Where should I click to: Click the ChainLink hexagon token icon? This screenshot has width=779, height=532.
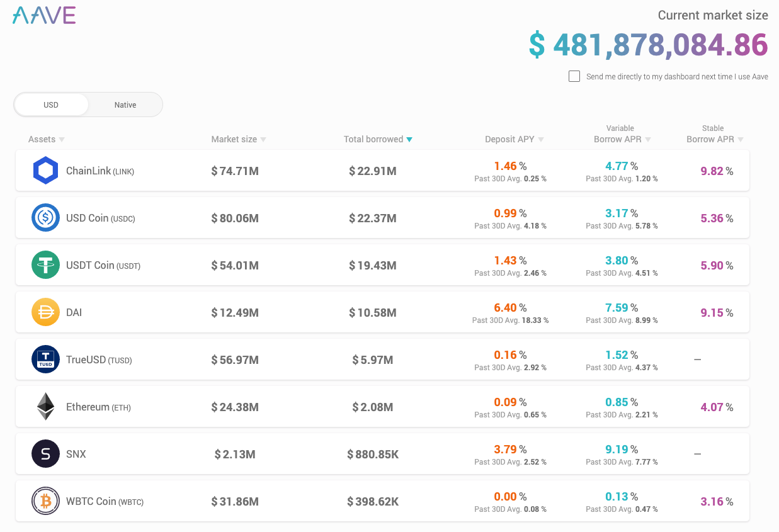tap(45, 171)
